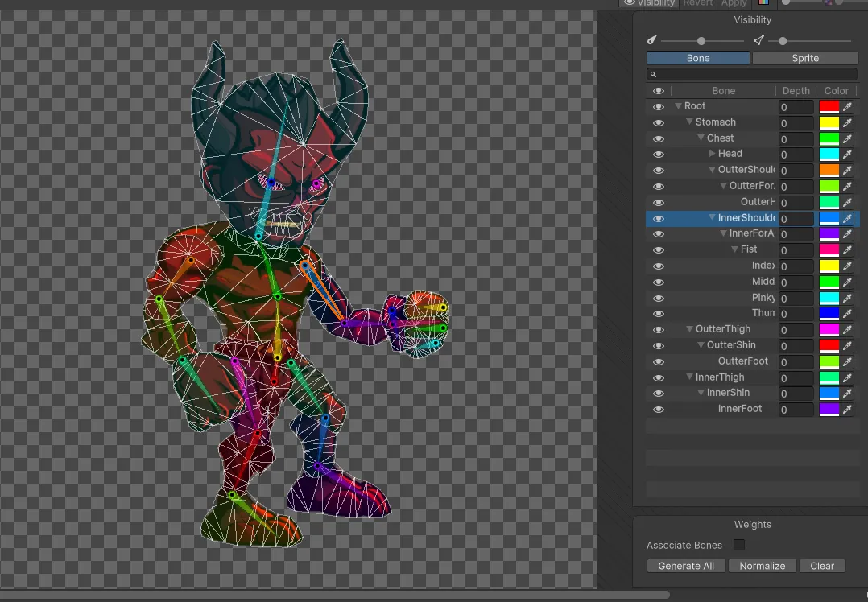Click the eyedropper beside the OutterThigh color
Viewport: 868px width, 602px height.
(x=848, y=330)
